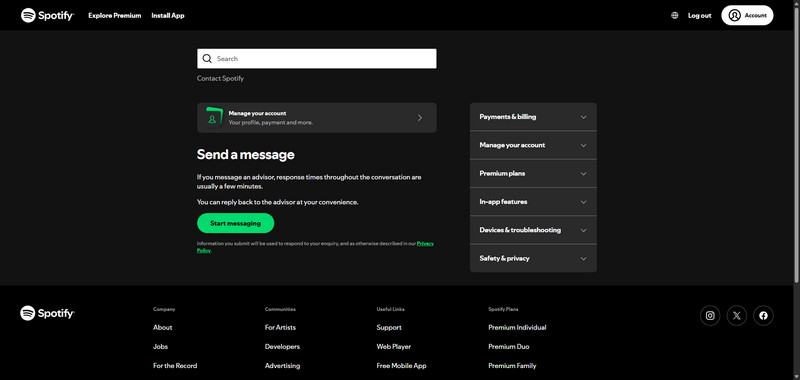Open the For Artists footer link
Image resolution: width=800 pixels, height=380 pixels.
[280, 327]
